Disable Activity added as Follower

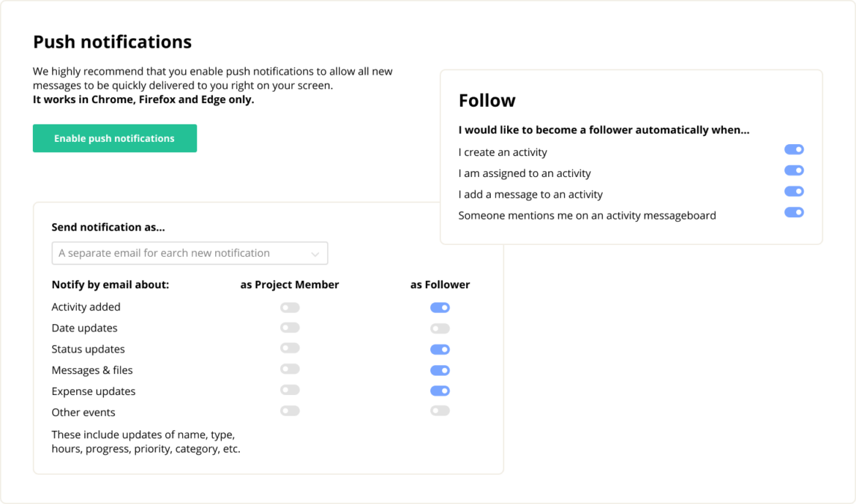(440, 308)
